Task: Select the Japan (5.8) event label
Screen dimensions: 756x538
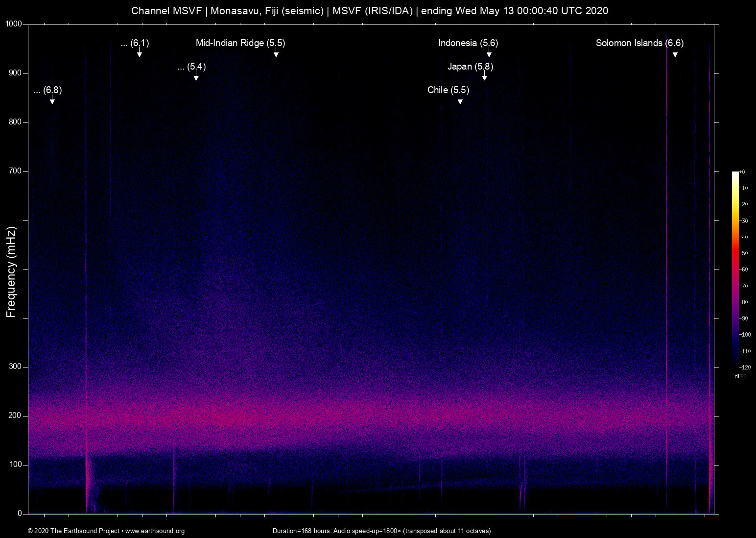Action: coord(470,67)
